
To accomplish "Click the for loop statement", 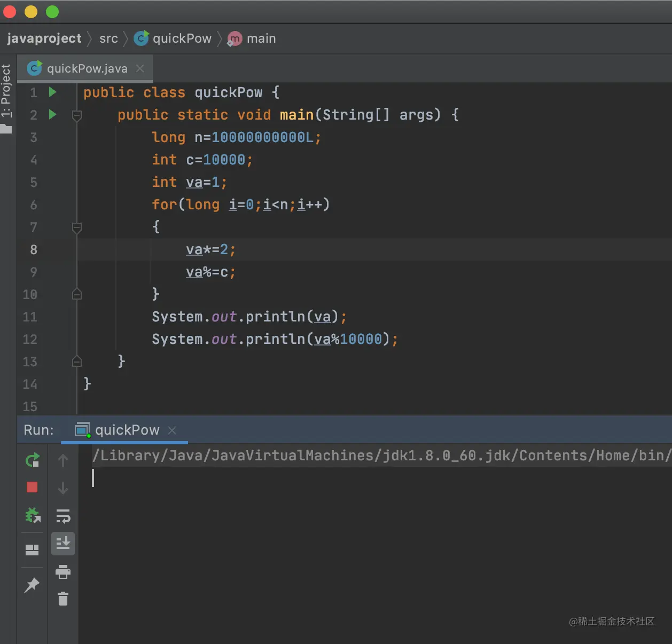I will point(241,205).
